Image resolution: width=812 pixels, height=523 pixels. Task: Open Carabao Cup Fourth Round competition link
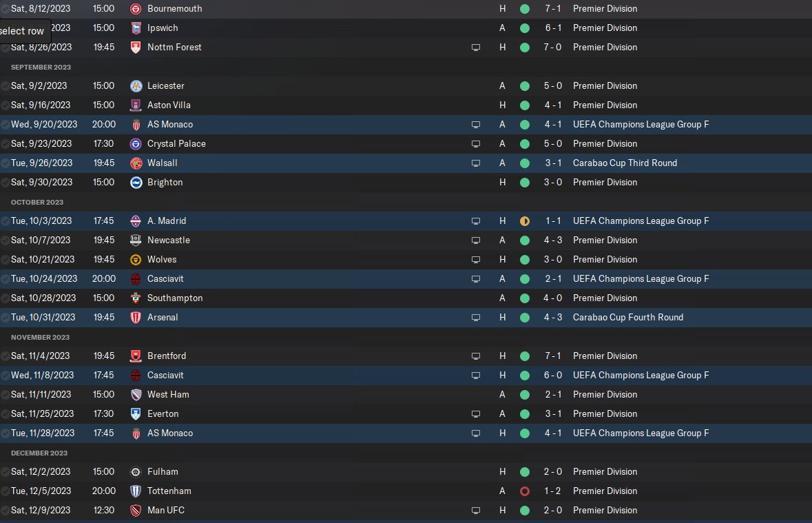(x=627, y=318)
